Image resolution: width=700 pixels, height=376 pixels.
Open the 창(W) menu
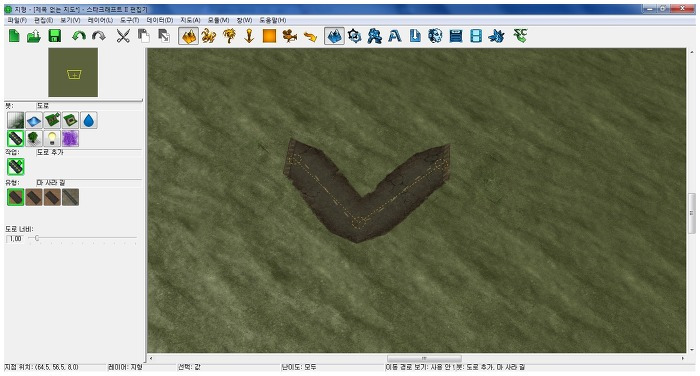click(x=244, y=20)
